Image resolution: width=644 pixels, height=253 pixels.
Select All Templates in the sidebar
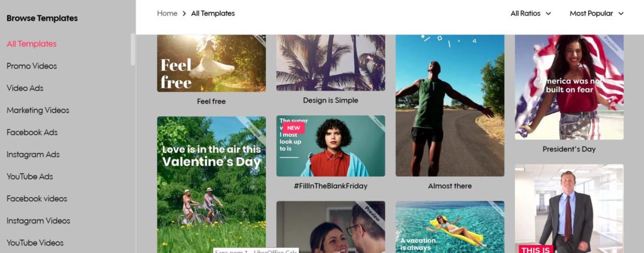click(x=31, y=44)
